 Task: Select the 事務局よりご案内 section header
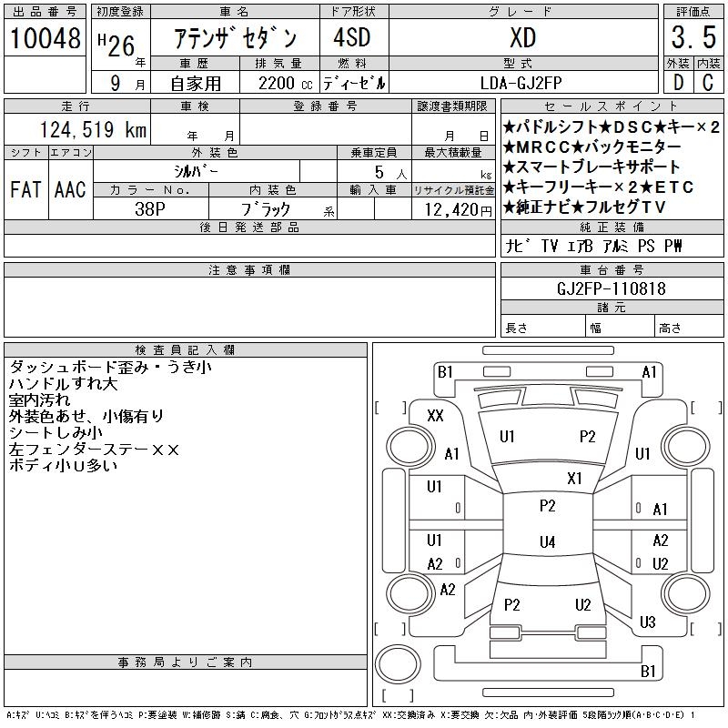(x=186, y=662)
